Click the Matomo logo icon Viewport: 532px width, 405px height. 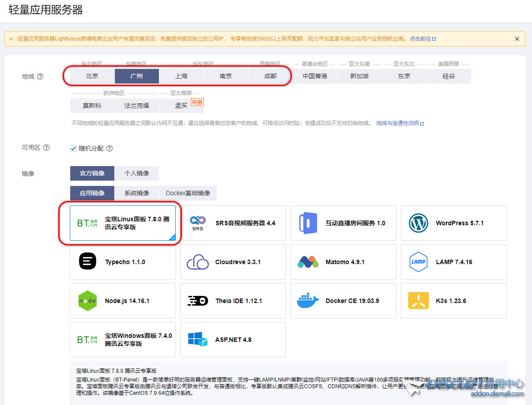coord(308,262)
